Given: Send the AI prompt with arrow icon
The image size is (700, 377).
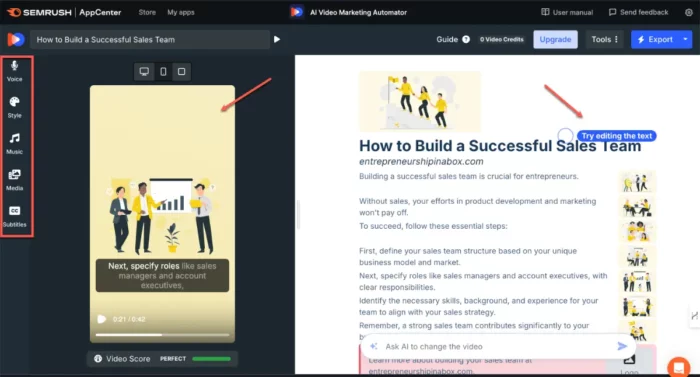Looking at the screenshot, I should click(622, 346).
